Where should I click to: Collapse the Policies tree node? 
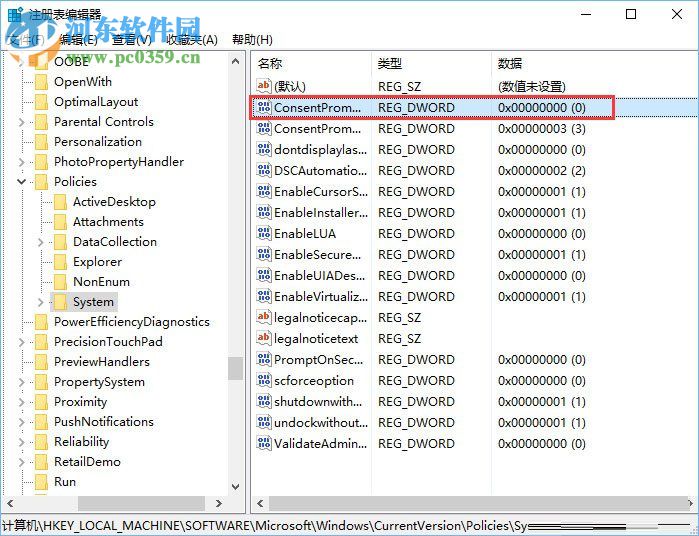pos(21,181)
